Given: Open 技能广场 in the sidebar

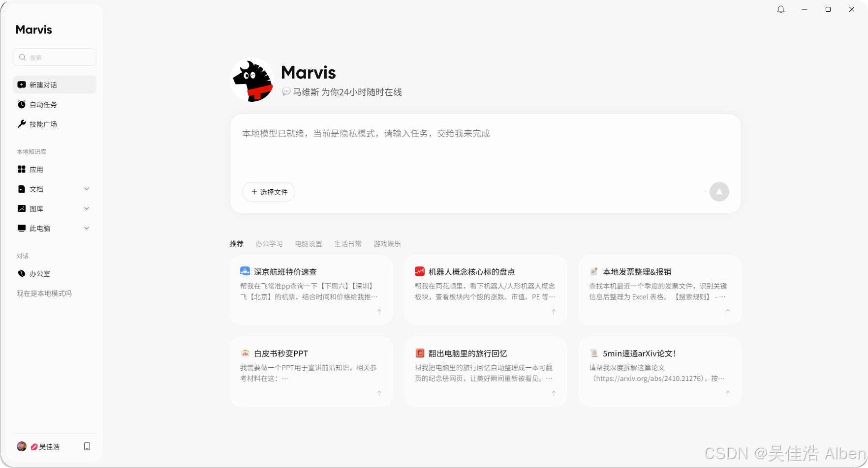Looking at the screenshot, I should point(55,124).
